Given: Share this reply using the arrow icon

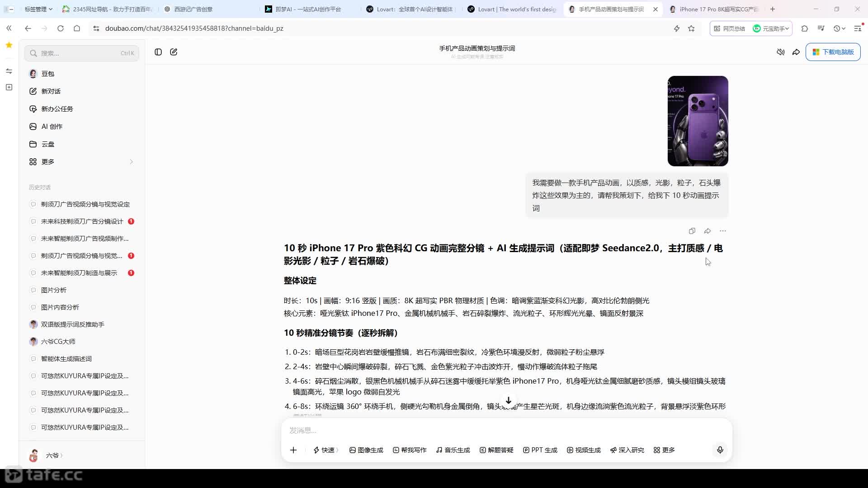Looking at the screenshot, I should coord(708,231).
